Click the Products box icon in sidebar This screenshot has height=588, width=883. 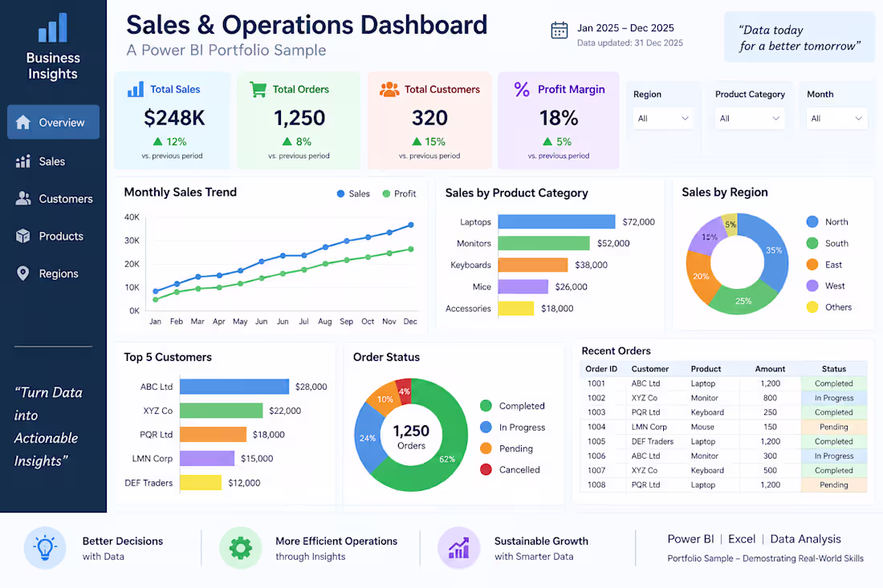(x=23, y=236)
